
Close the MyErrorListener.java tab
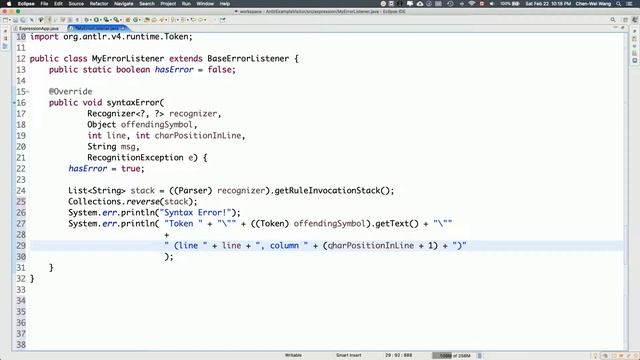point(123,28)
